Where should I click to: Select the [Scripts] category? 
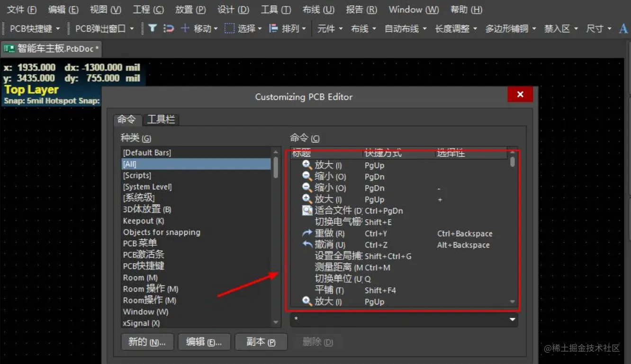point(196,175)
